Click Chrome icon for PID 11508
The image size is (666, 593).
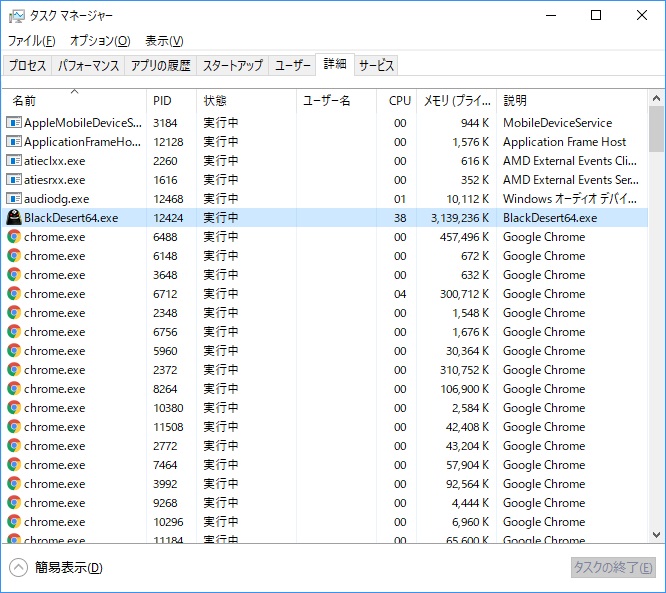coord(14,426)
